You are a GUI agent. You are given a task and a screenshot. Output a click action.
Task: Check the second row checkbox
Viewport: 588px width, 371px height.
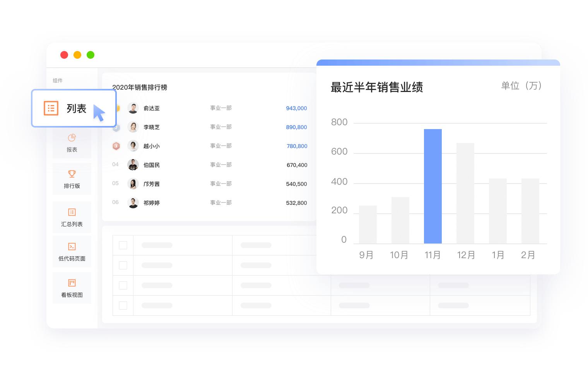[x=123, y=265]
